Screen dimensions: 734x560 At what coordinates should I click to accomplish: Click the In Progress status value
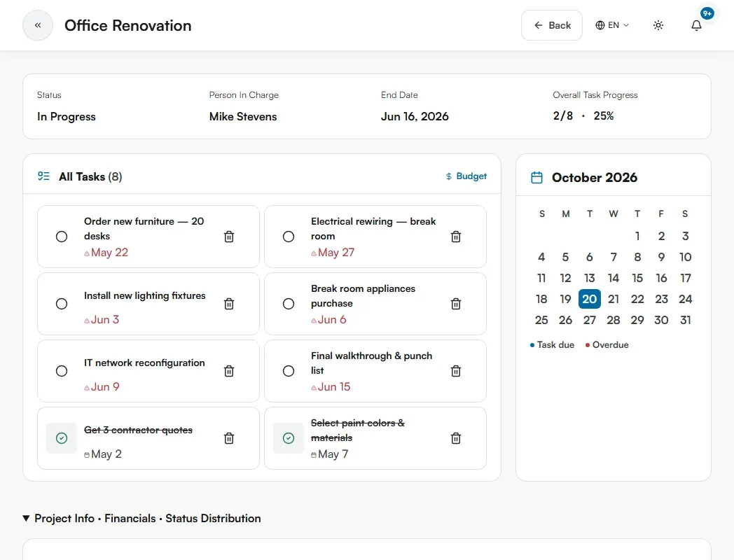pos(67,116)
